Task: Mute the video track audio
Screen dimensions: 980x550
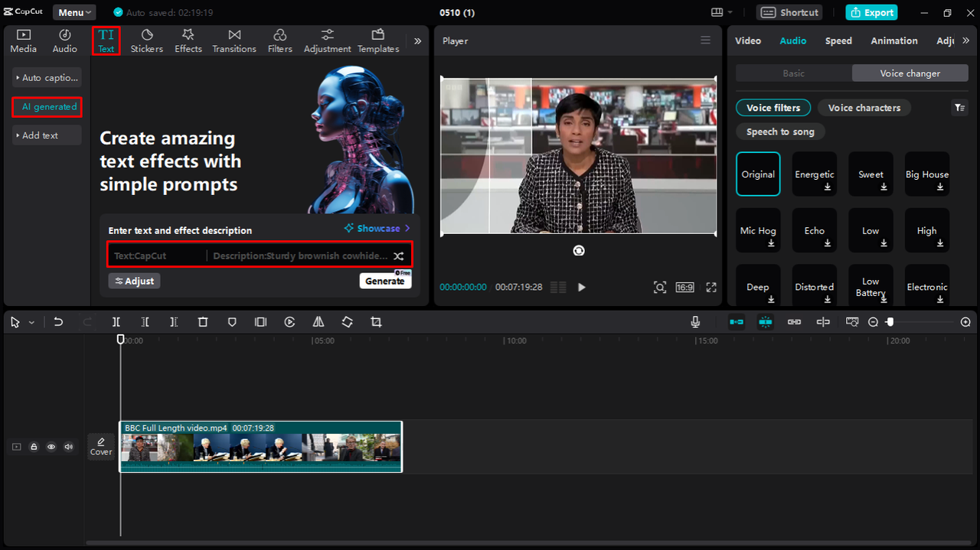Action: pyautogui.click(x=69, y=447)
